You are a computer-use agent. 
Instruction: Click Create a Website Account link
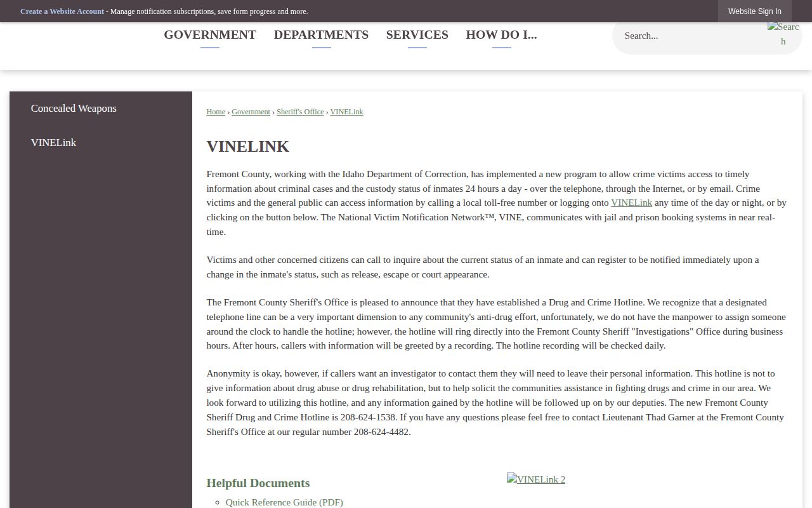(62, 11)
